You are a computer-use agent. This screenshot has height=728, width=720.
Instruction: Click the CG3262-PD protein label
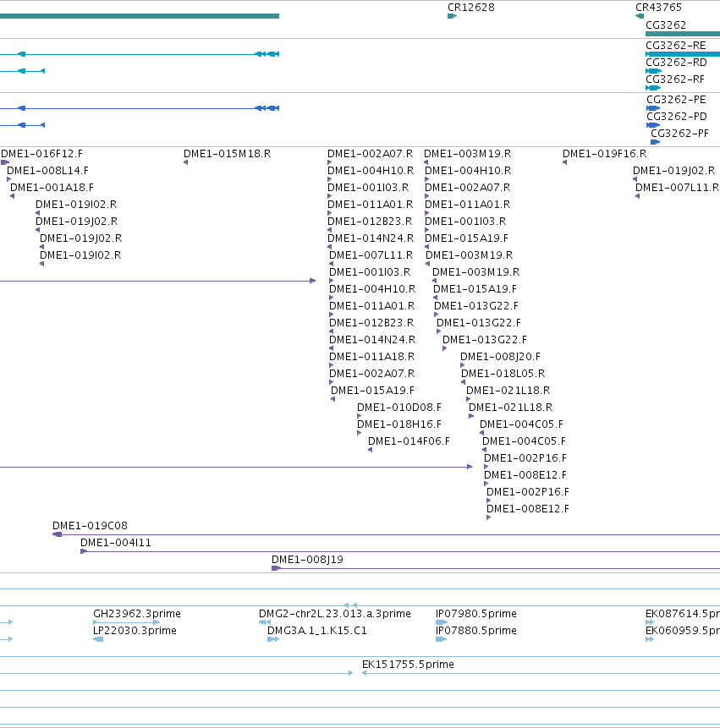pyautogui.click(x=677, y=117)
